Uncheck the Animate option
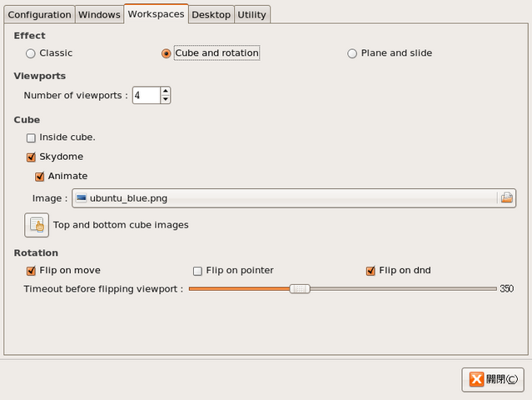This screenshot has height=400, width=532. (x=39, y=177)
